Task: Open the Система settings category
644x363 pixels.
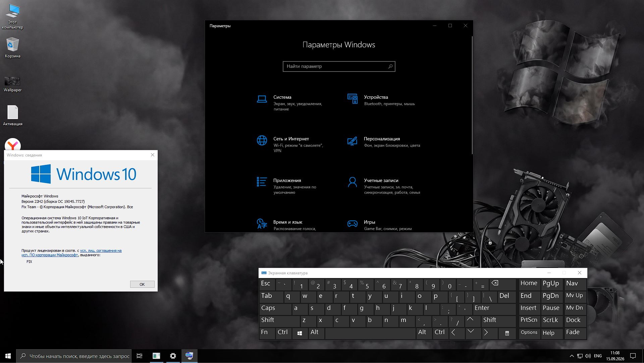Action: coord(290,102)
